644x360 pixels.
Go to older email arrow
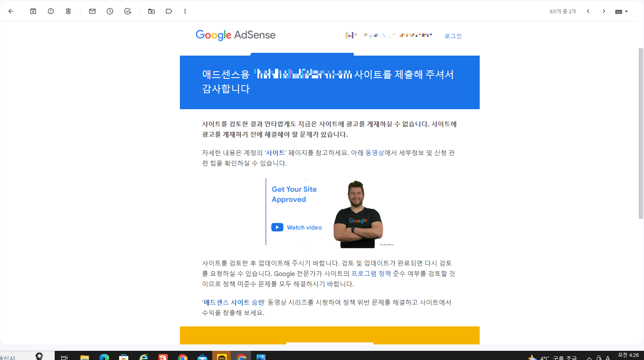tap(604, 11)
